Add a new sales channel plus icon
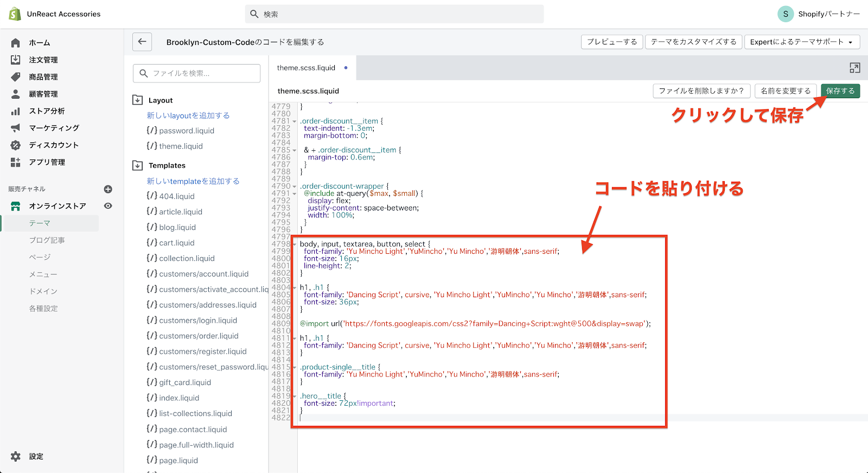Image resolution: width=868 pixels, height=473 pixels. click(108, 189)
